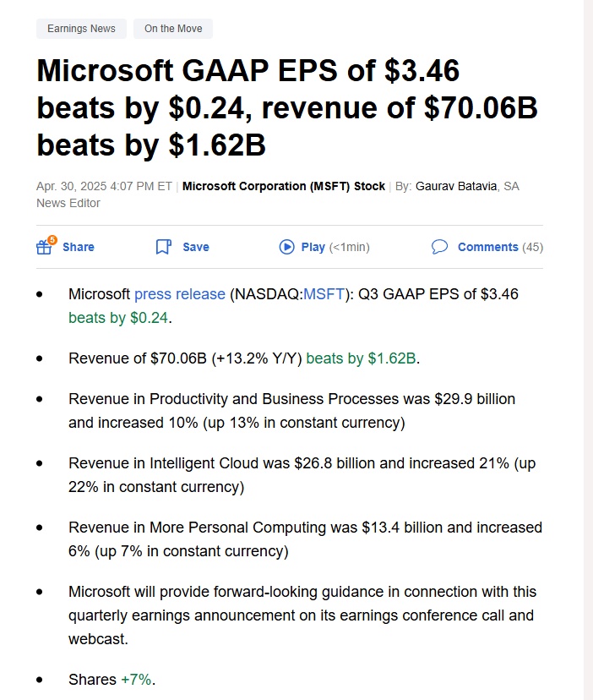Viewport: 593px width, 700px height.
Task: Click the speech bubble comments icon
Action: pos(439,247)
